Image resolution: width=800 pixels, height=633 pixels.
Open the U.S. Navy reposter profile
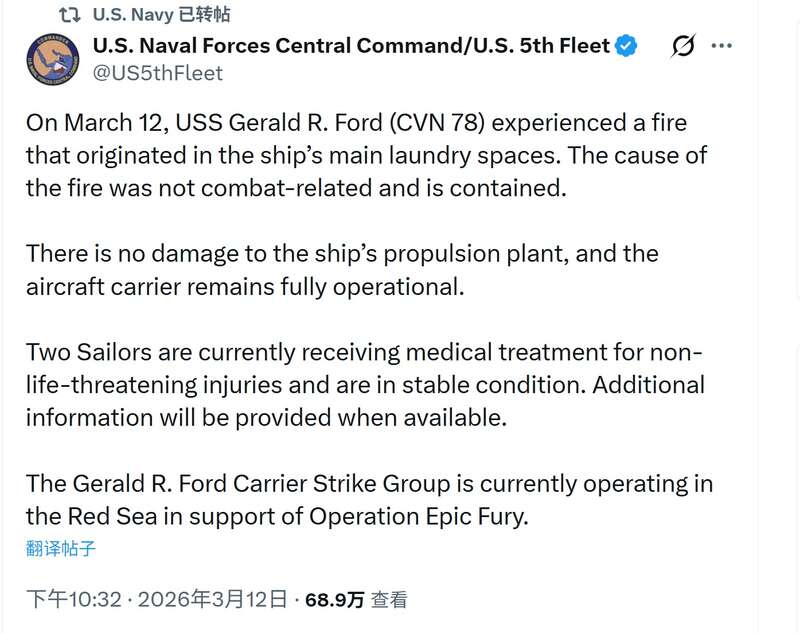(x=134, y=15)
